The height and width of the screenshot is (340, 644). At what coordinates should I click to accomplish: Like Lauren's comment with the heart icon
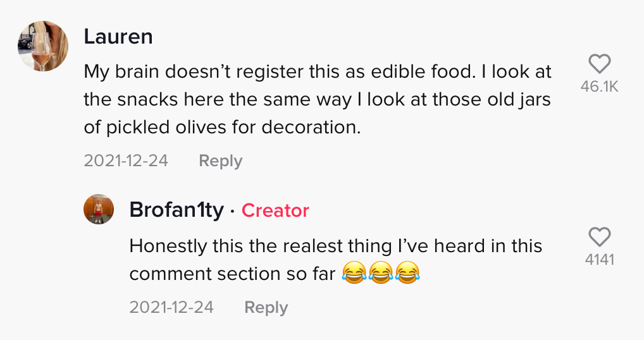click(x=600, y=64)
